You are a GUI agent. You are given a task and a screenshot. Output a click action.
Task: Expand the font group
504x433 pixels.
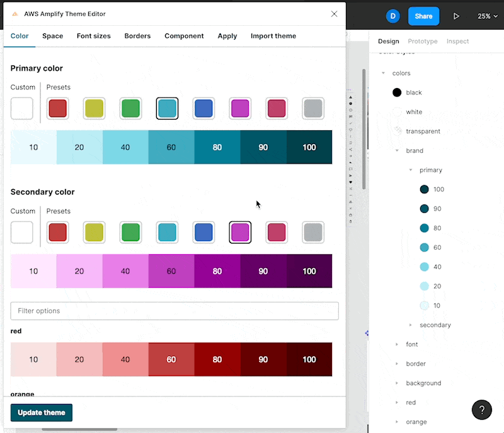click(x=397, y=344)
